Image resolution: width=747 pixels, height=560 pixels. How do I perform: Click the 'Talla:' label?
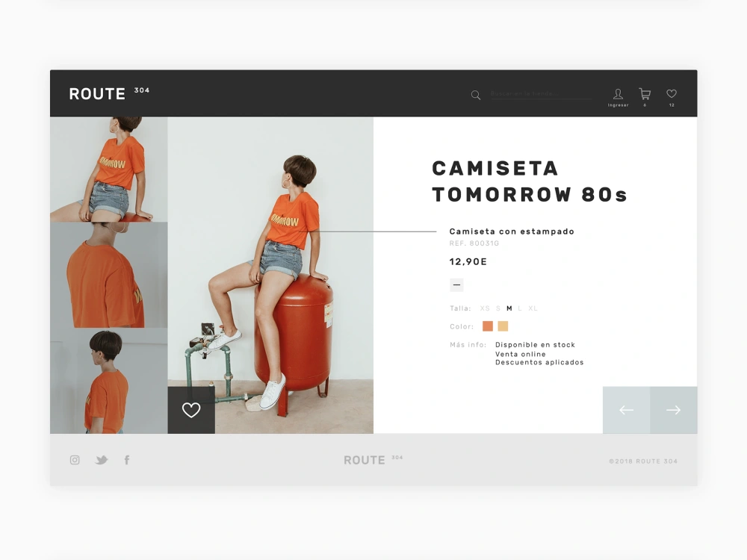[x=460, y=308]
